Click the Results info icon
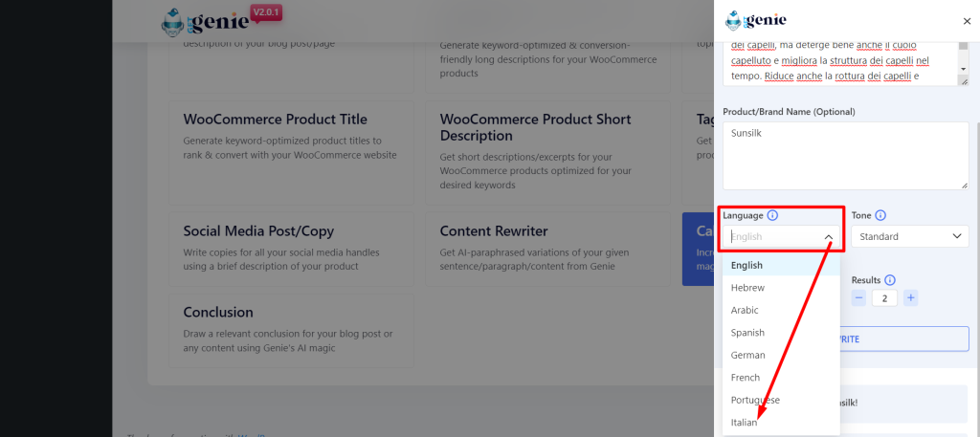 pyautogui.click(x=890, y=280)
